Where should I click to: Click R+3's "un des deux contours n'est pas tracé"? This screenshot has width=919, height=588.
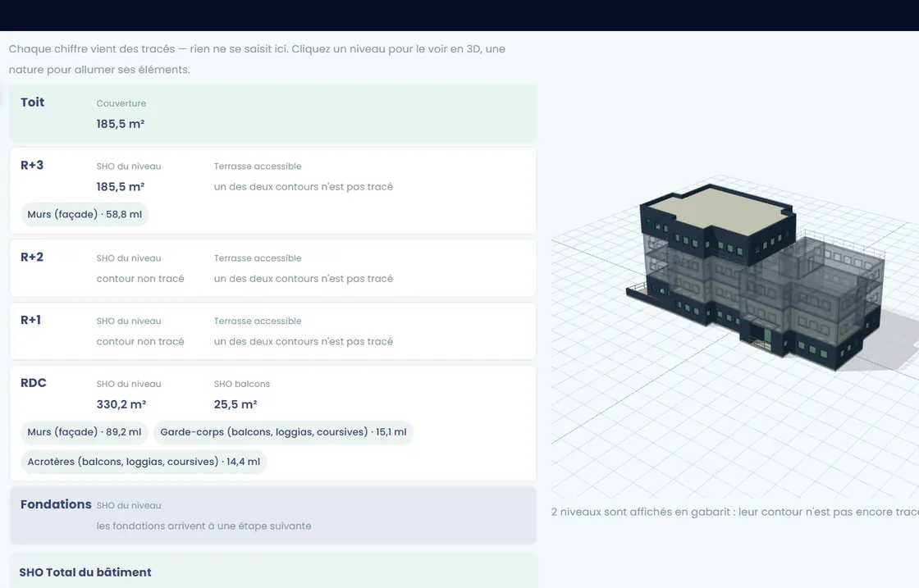[304, 187]
